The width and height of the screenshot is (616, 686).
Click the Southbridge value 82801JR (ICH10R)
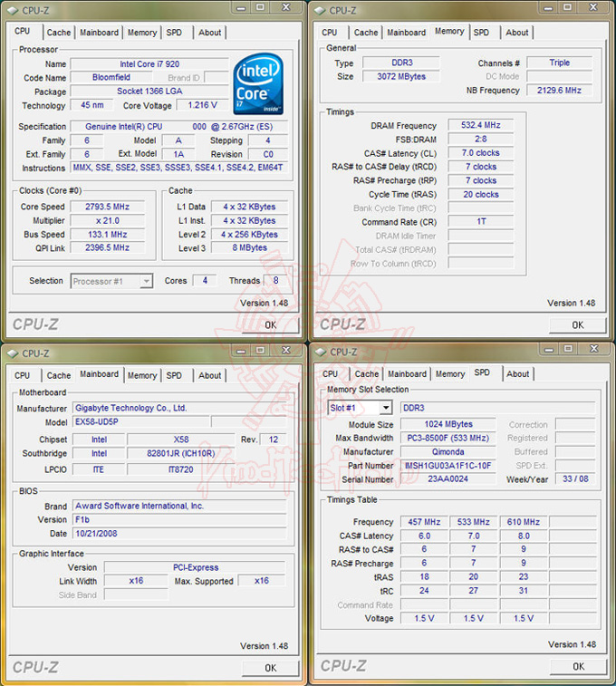(x=181, y=453)
